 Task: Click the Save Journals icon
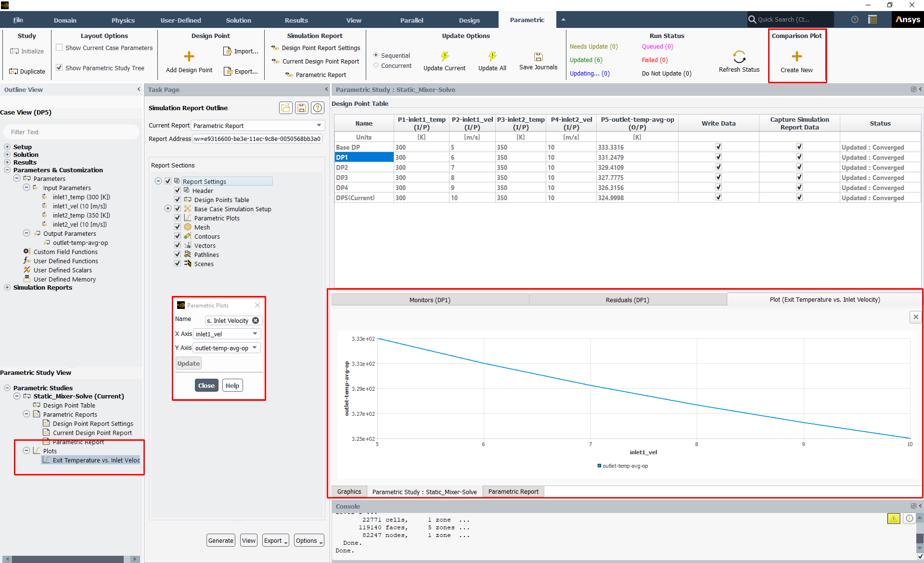point(538,56)
